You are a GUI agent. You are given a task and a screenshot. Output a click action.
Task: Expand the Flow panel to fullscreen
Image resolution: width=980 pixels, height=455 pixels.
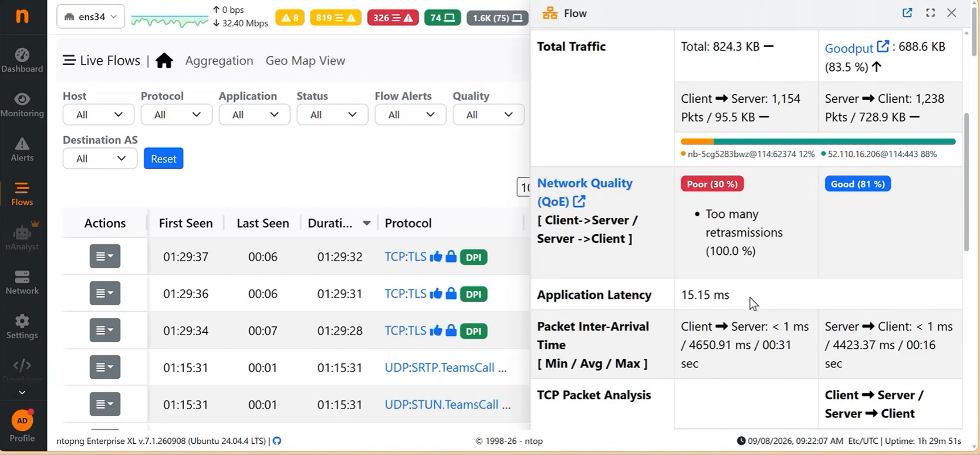click(930, 13)
